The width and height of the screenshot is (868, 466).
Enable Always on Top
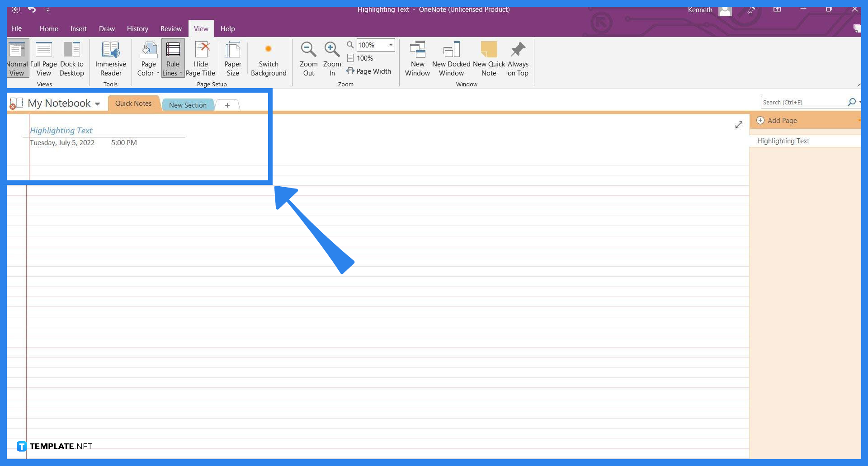[x=518, y=58]
